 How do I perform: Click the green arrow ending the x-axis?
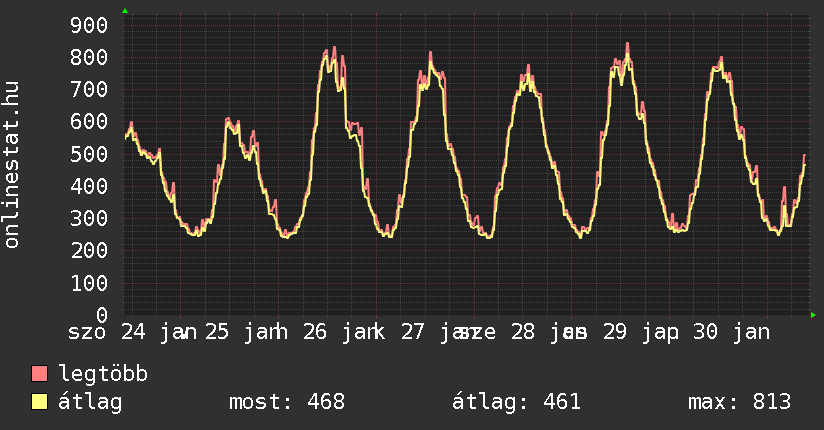pyautogui.click(x=813, y=315)
